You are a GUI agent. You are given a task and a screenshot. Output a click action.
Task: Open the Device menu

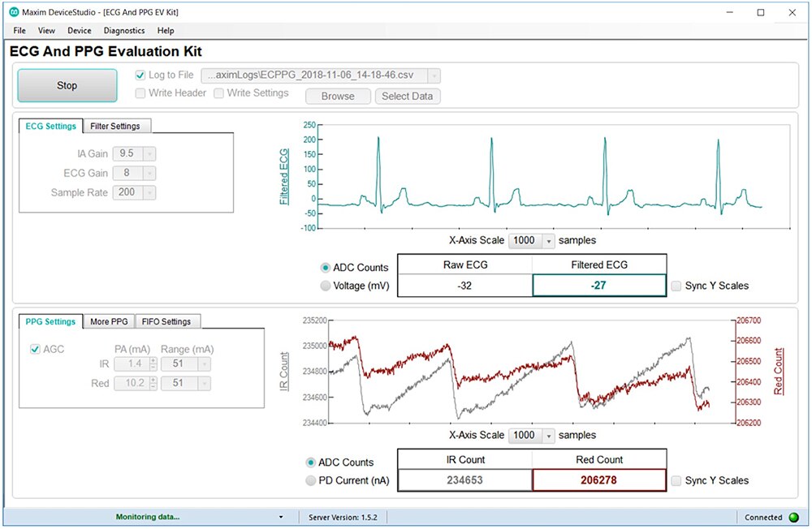pos(80,31)
